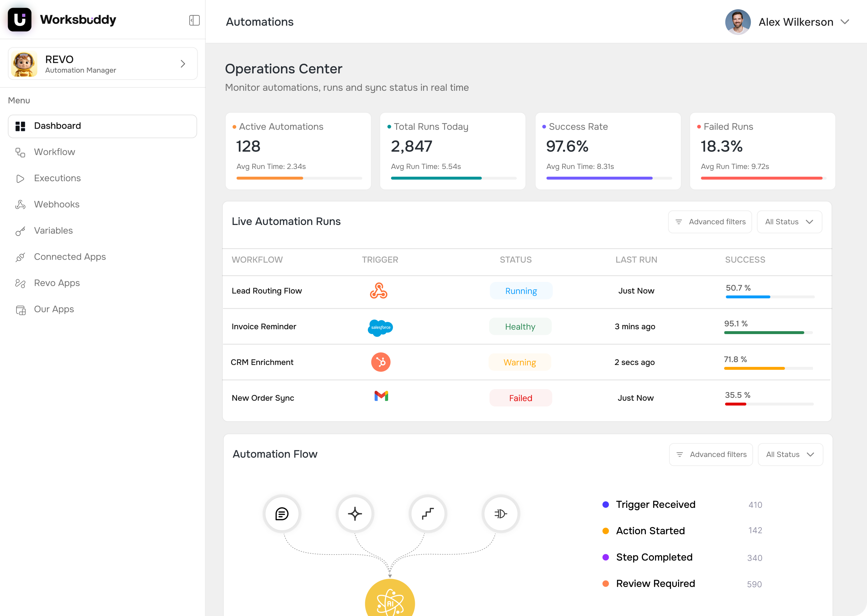Click the Our Apps window icon
867x616 pixels.
pyautogui.click(x=21, y=310)
